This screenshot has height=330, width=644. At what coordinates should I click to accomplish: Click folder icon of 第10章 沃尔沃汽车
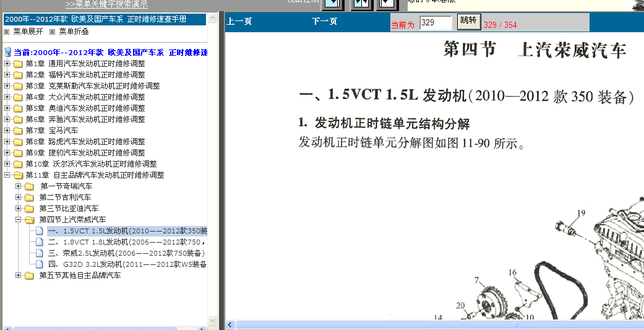coord(18,164)
